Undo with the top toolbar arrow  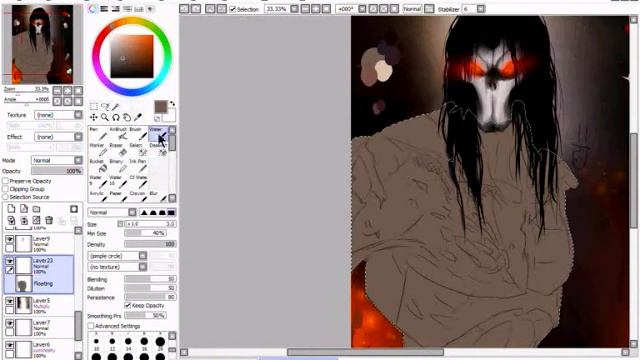pos(184,9)
